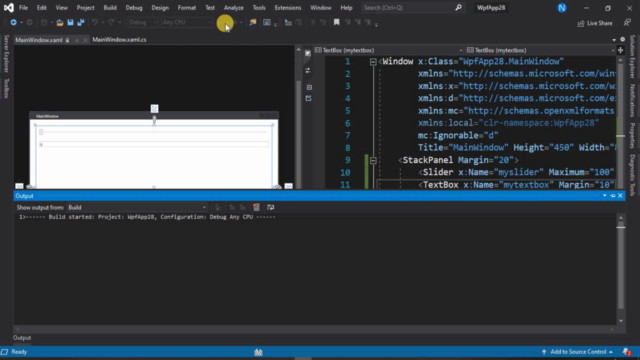Select the Output tab at the bottom
Image resolution: width=640 pixels, height=360 pixels.
(22, 338)
